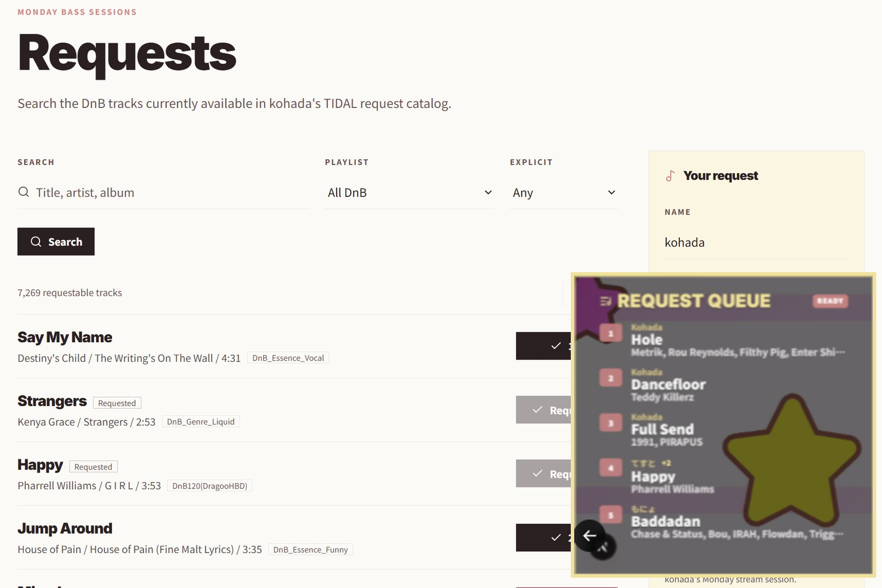Image resolution: width=882 pixels, height=588 pixels.
Task: Click Dancefloor in the request queue
Action: tap(668, 385)
